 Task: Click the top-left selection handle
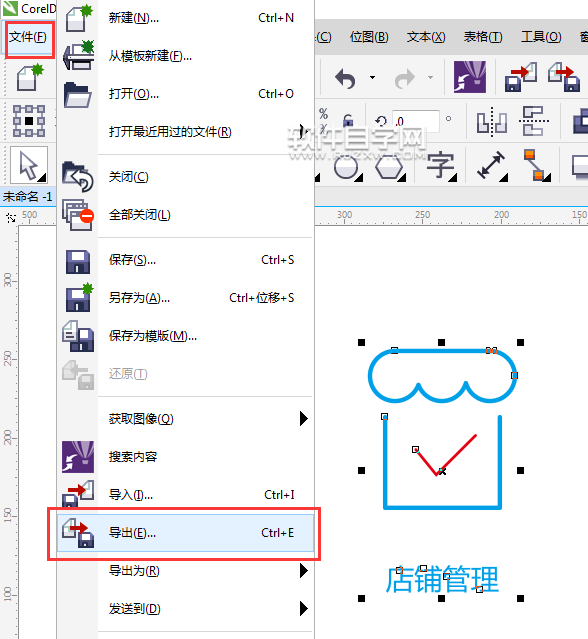[361, 343]
